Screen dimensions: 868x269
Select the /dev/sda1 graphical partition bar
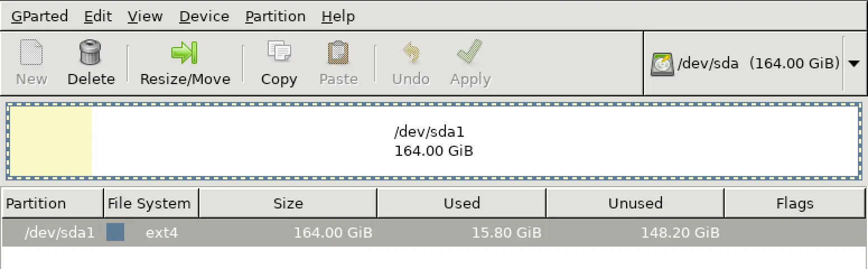click(x=433, y=142)
